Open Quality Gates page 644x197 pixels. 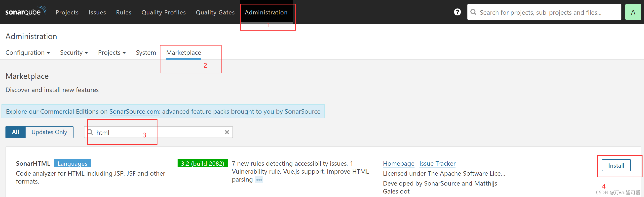tap(215, 12)
